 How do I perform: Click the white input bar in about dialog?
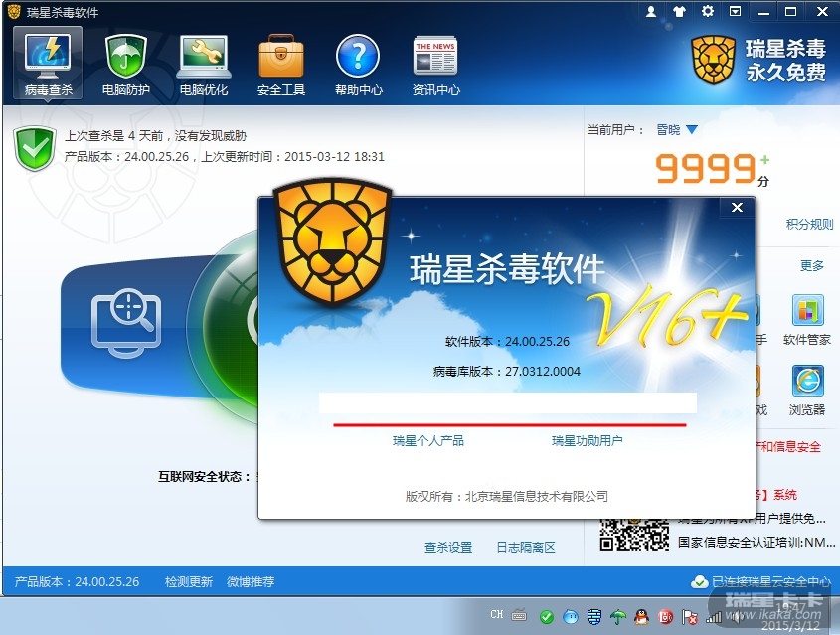[508, 402]
